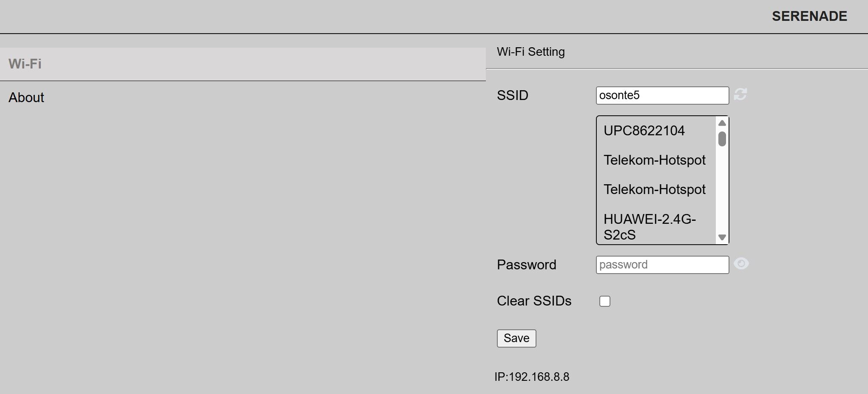This screenshot has width=868, height=394.
Task: Click the SERENADE title in the header
Action: click(809, 16)
